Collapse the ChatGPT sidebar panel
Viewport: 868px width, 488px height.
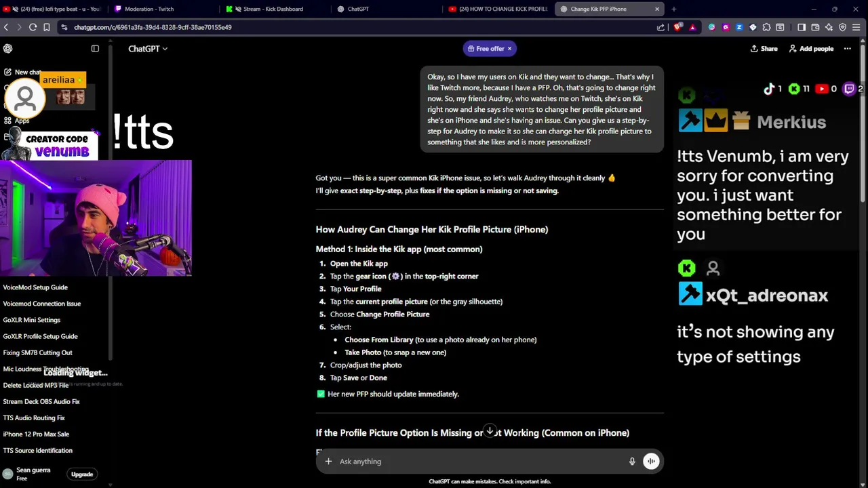pyautogui.click(x=95, y=49)
